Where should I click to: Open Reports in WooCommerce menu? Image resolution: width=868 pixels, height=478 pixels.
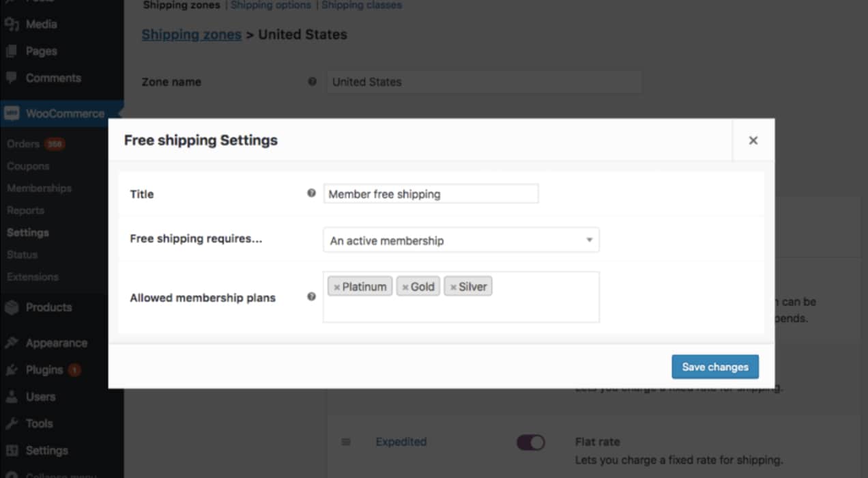click(25, 210)
